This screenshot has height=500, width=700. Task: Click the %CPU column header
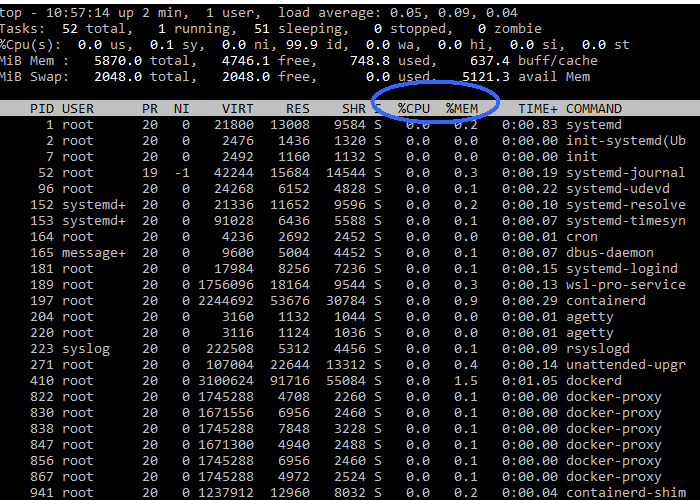coord(414,108)
